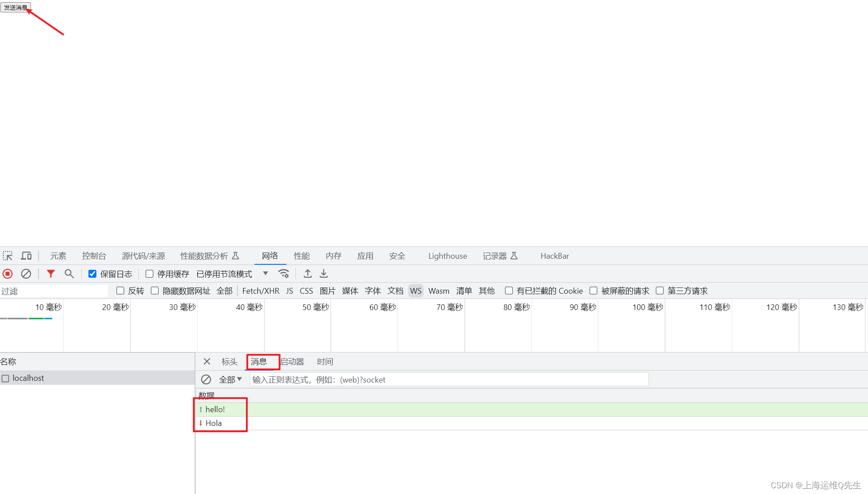
Task: Uncheck the 保留日志 checkbox
Action: (92, 274)
